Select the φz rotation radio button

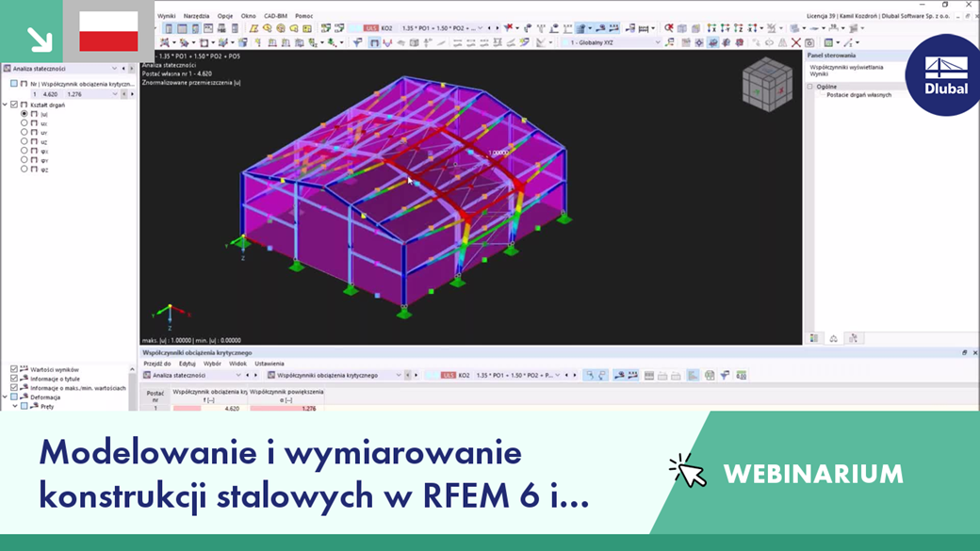tap(24, 169)
